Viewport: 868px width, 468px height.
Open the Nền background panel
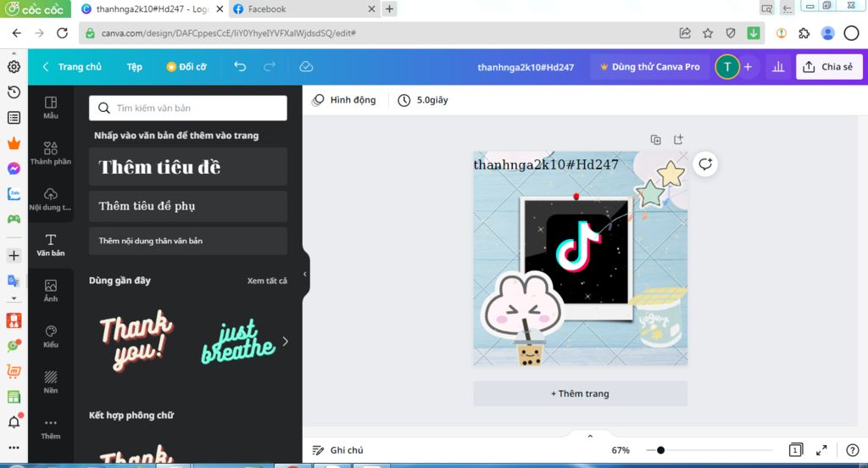click(x=50, y=382)
